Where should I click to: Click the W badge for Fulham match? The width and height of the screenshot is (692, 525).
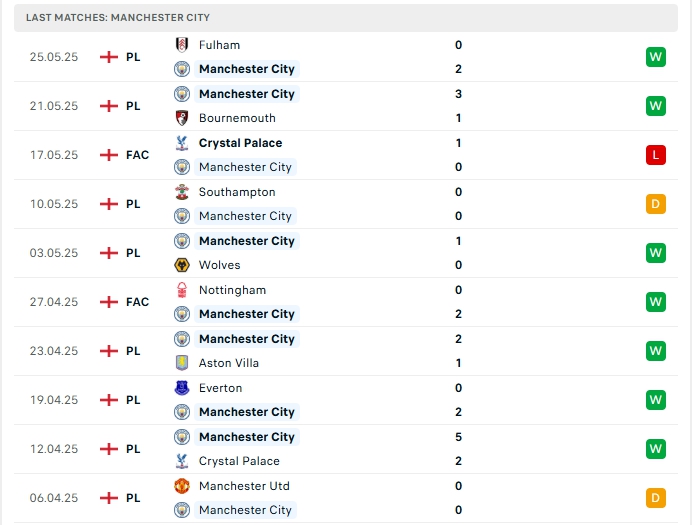655,57
